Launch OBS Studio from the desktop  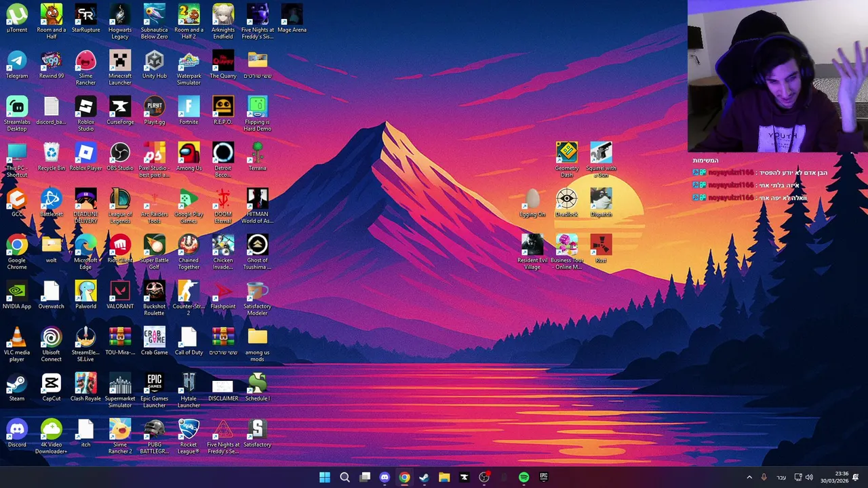[x=120, y=157]
